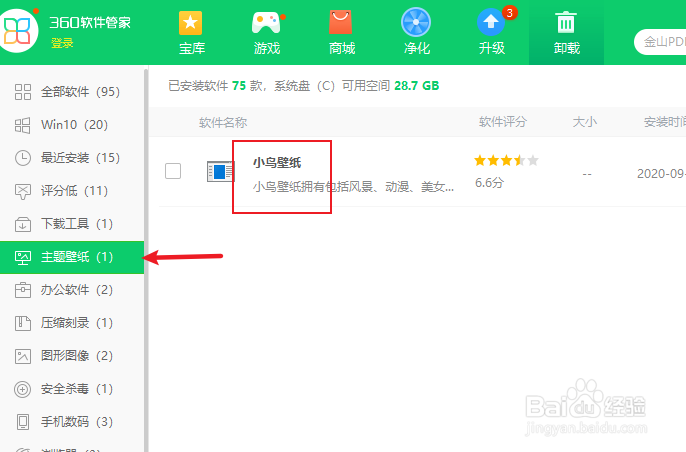The height and width of the screenshot is (452, 686).
Task: Select 图形图像 (2) category
Action: [72, 356]
